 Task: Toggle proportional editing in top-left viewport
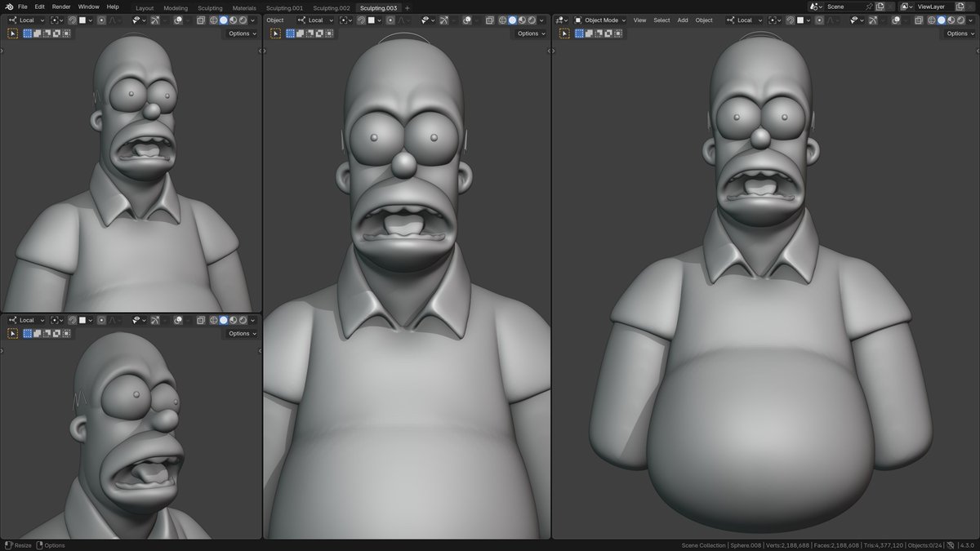101,20
